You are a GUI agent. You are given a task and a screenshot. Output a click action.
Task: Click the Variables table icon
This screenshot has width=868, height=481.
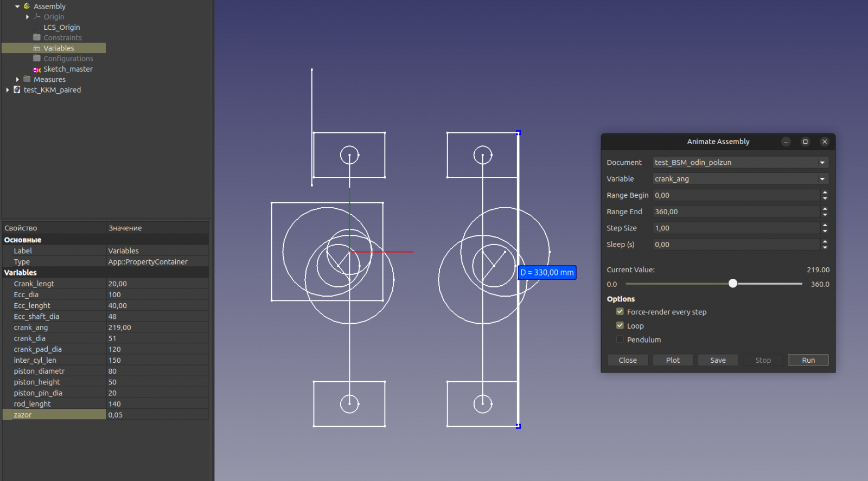(37, 48)
